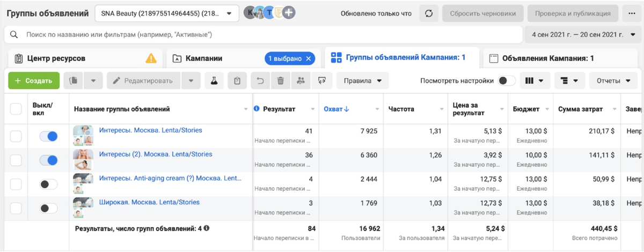
Task: Click info icon beside число групп объявлений: 4
Action: coord(207,228)
